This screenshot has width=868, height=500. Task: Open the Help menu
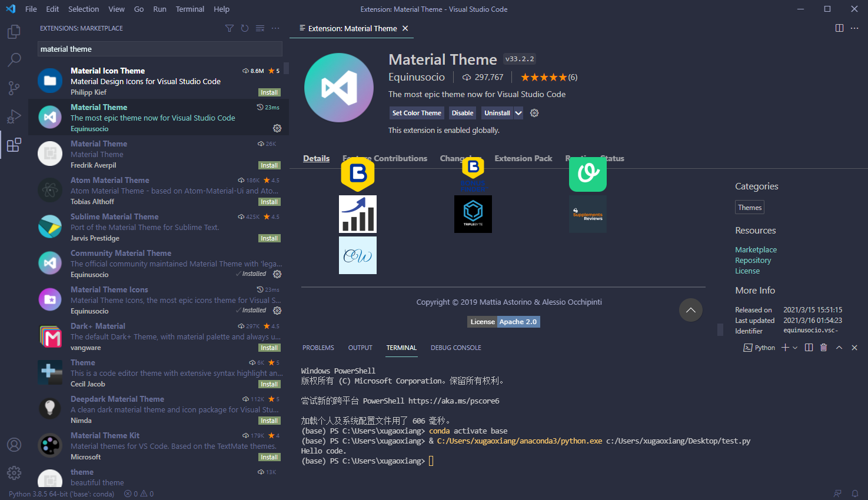coord(222,9)
